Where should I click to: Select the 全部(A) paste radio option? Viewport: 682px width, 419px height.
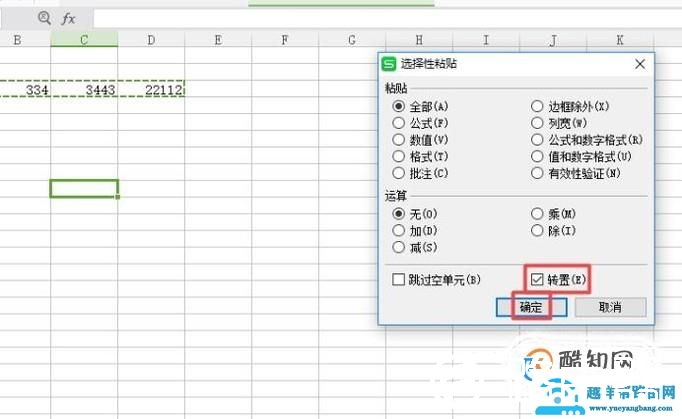[x=398, y=106]
